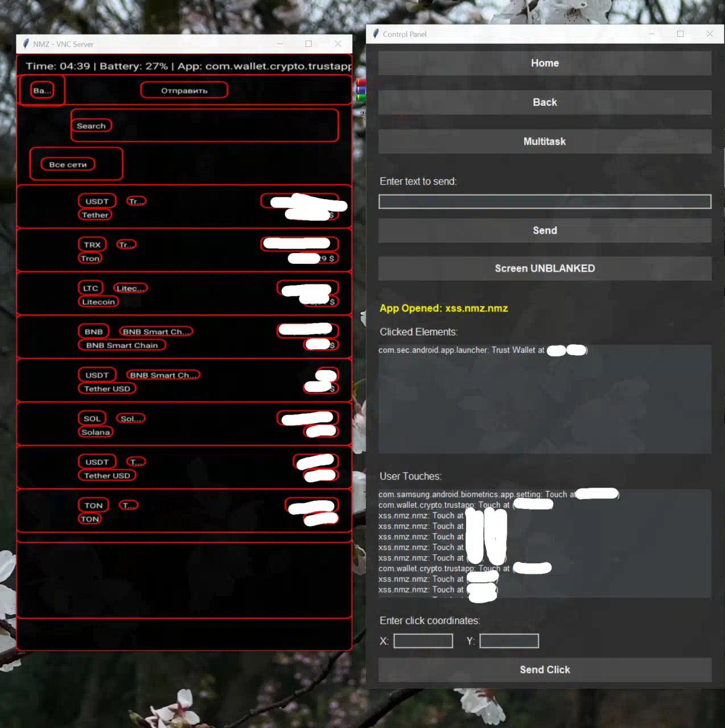Click the 'Litec...' network tag
The image size is (725, 728).
coord(130,288)
